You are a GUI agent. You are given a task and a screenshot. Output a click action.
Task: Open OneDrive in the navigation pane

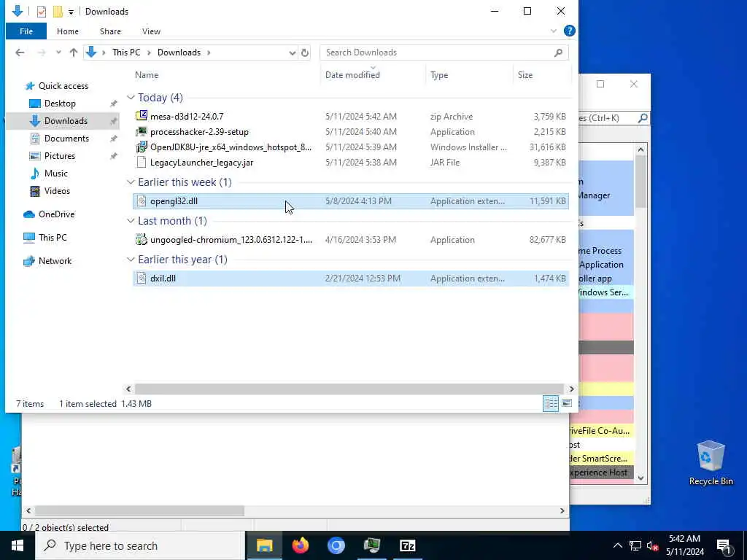coord(56,214)
